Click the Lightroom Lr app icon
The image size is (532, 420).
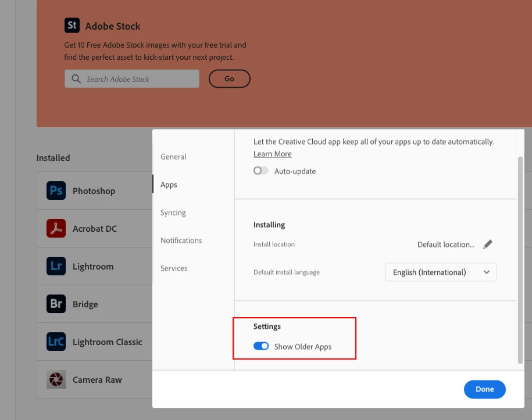pyautogui.click(x=56, y=266)
